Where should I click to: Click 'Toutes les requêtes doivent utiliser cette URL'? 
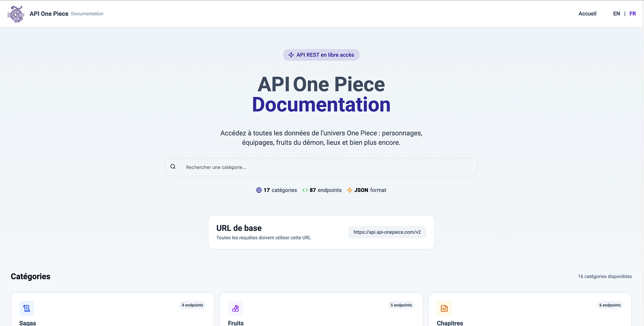point(264,238)
